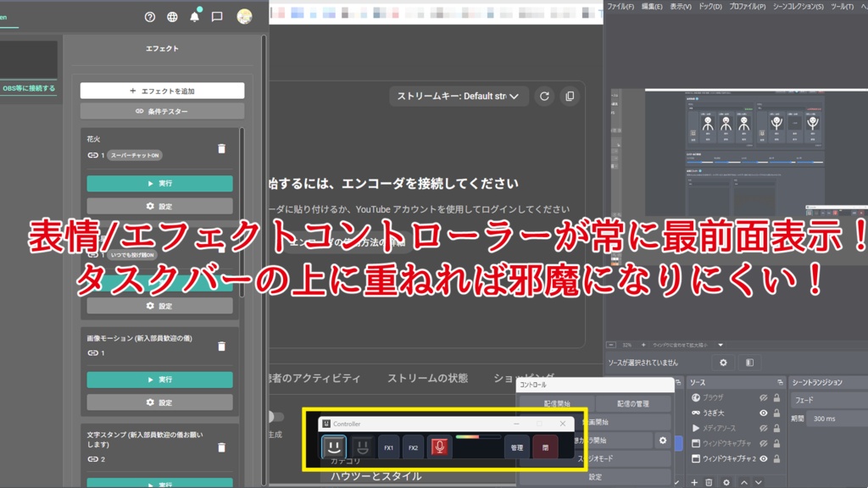Toggle lock on ブラウザ source

pyautogui.click(x=776, y=398)
